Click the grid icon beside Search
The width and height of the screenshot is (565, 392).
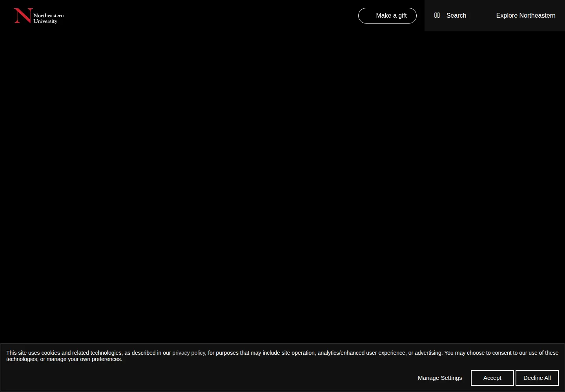(437, 15)
